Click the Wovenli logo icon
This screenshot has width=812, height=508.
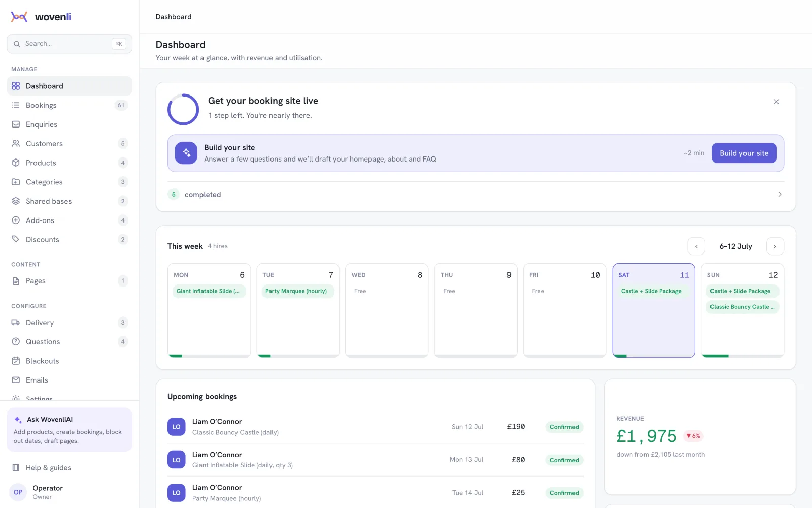(19, 17)
